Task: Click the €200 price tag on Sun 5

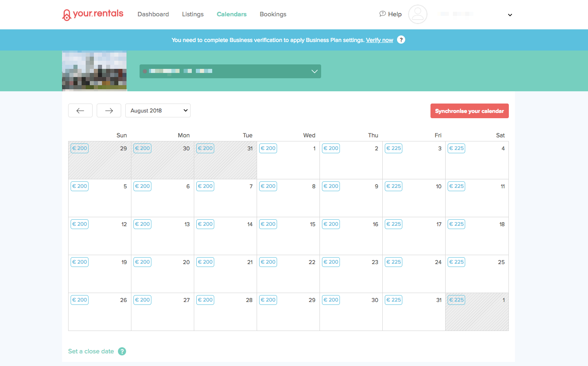Action: [x=80, y=186]
